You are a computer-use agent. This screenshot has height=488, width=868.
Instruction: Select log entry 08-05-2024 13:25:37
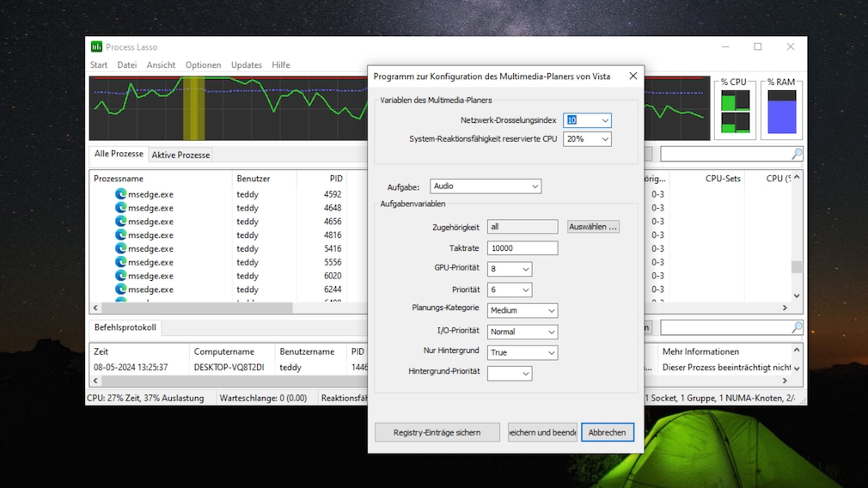(x=131, y=368)
